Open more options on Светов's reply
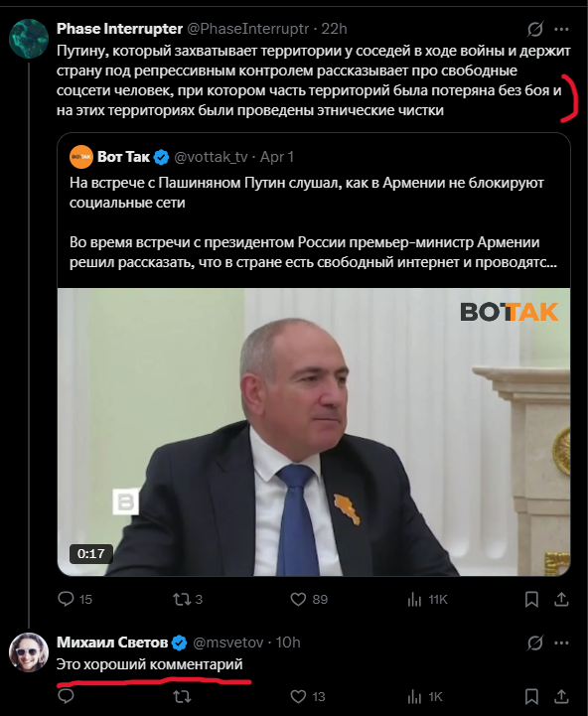Image resolution: width=588 pixels, height=716 pixels. [x=561, y=643]
